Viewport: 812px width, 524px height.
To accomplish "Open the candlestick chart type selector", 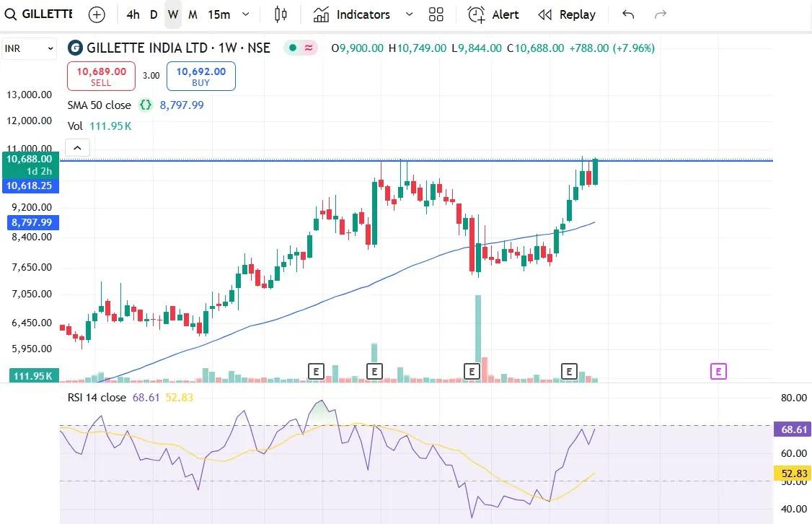I will [x=281, y=14].
